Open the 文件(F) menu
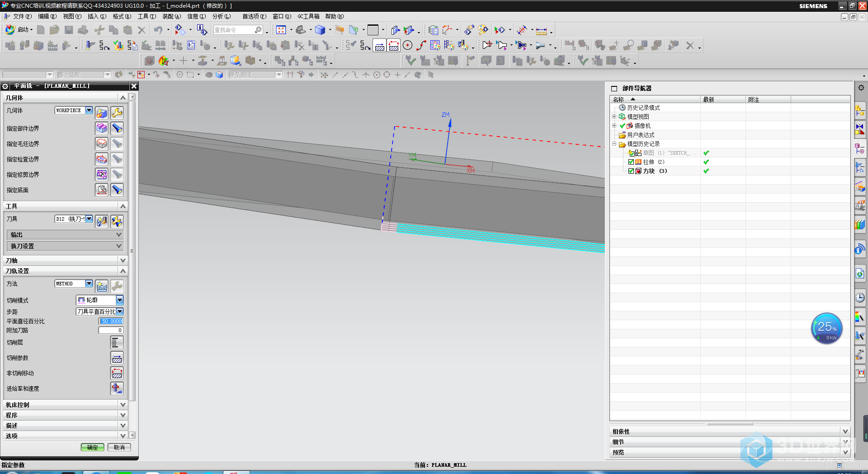Image resolution: width=868 pixels, height=474 pixels. coord(22,16)
